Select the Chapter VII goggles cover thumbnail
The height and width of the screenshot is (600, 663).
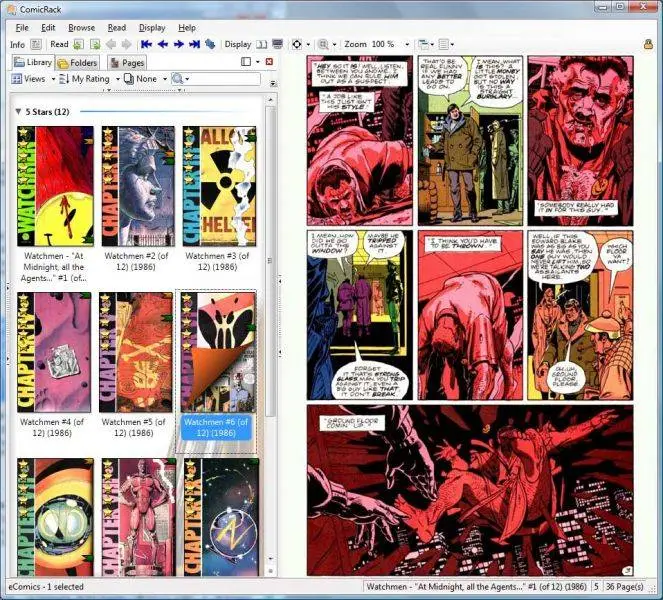(x=55, y=517)
